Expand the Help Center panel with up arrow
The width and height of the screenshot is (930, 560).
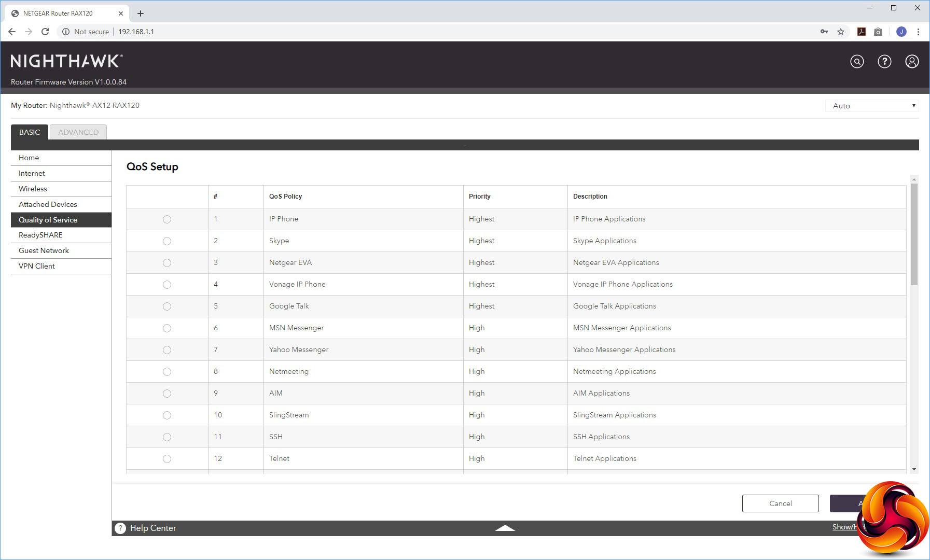505,528
